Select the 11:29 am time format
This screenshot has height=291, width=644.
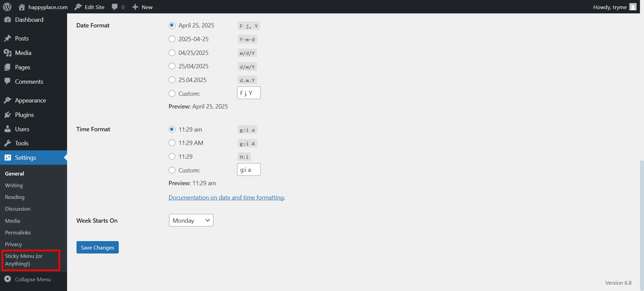click(x=172, y=129)
